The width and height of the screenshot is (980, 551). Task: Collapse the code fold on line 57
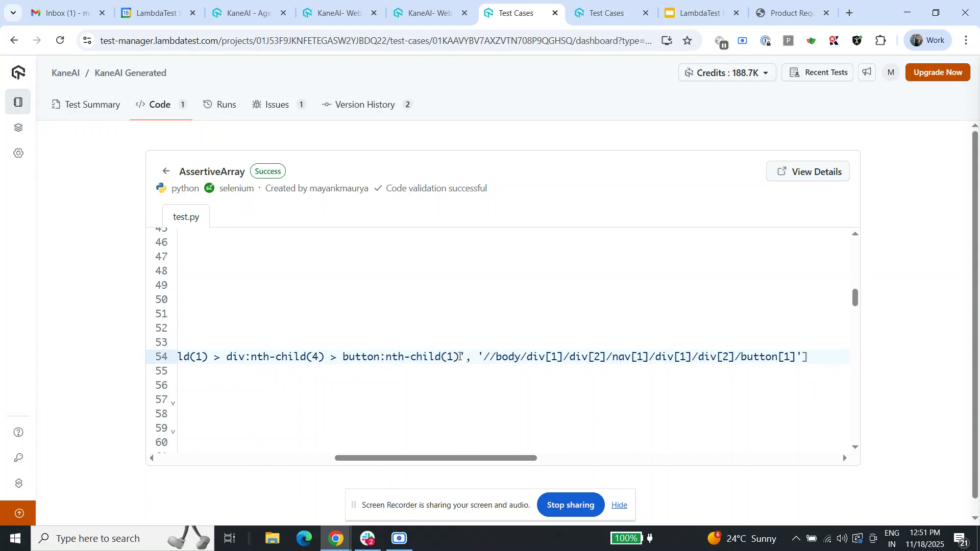click(174, 403)
